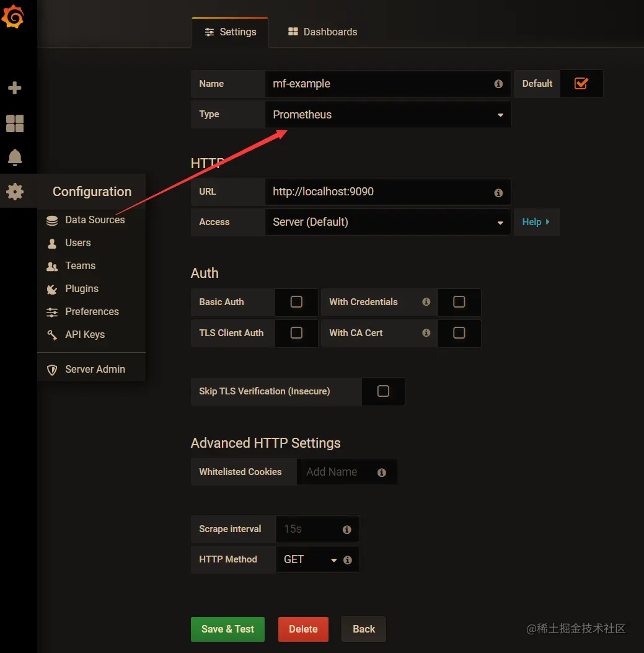Image resolution: width=644 pixels, height=653 pixels.
Task: Click the info icon beside Scrape interval
Action: tap(346, 530)
